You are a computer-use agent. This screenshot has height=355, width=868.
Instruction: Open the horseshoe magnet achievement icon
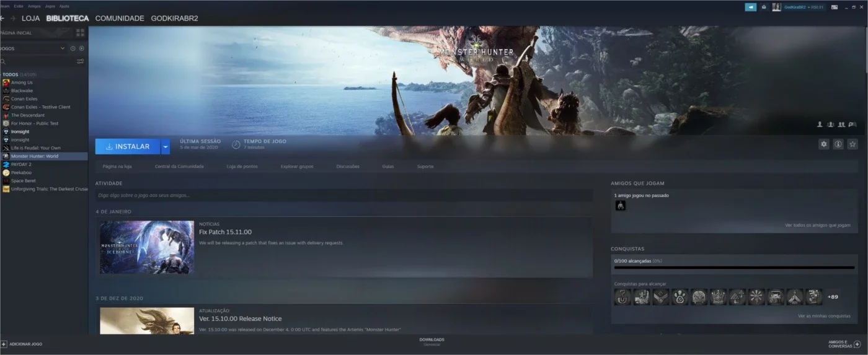coord(622,297)
